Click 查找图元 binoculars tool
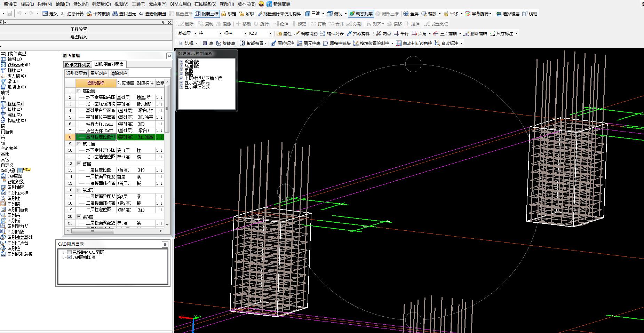Viewport: 644px width, 333px height. pos(124,14)
